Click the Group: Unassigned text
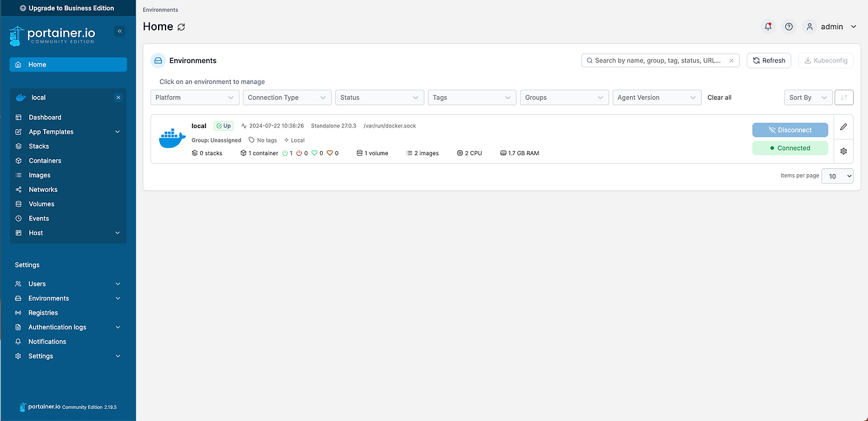The height and width of the screenshot is (421, 868). (x=216, y=140)
